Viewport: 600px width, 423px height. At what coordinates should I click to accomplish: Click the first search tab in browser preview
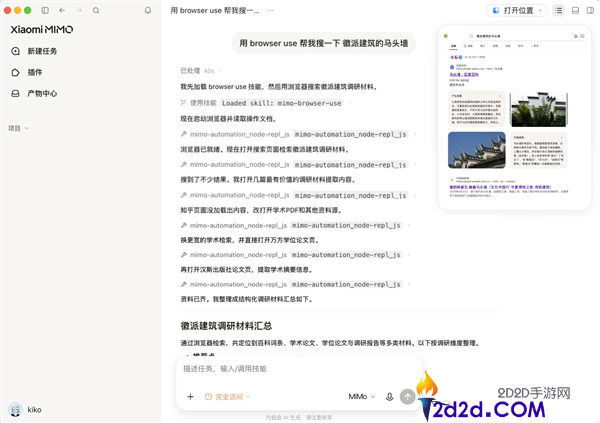coord(453,46)
